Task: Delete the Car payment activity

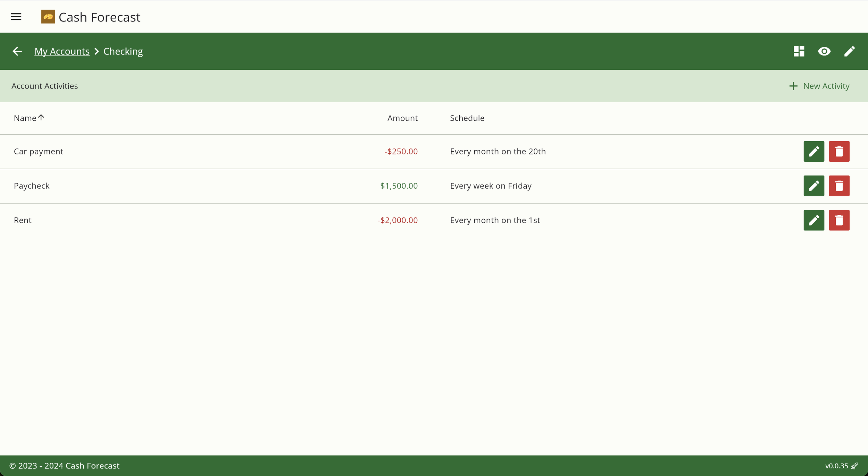Action: [839, 151]
